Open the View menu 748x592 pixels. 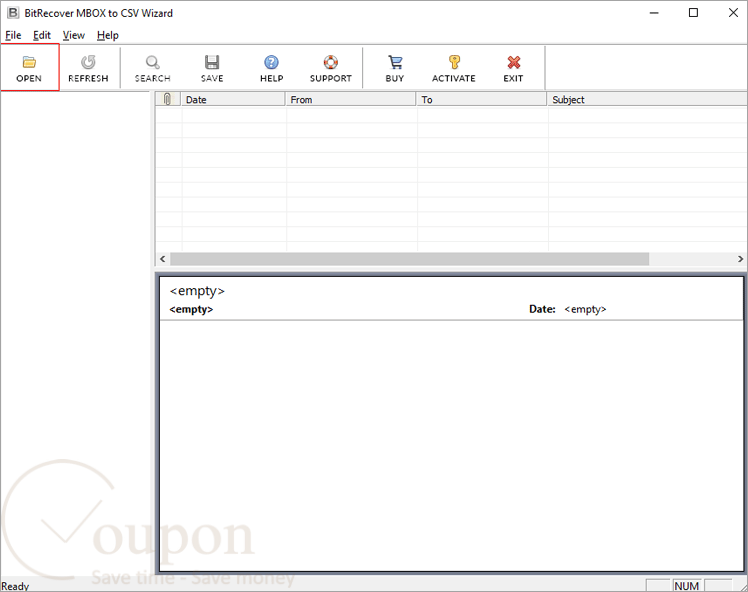pos(73,35)
